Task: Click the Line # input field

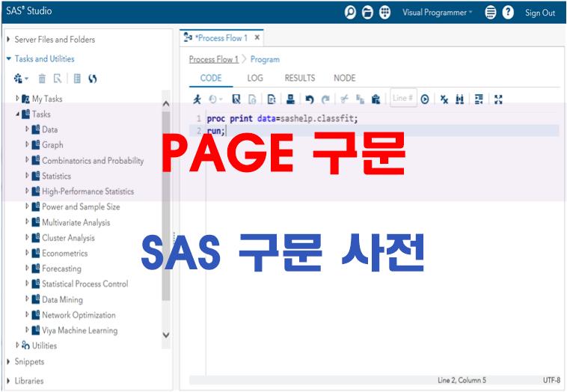Action: [403, 98]
